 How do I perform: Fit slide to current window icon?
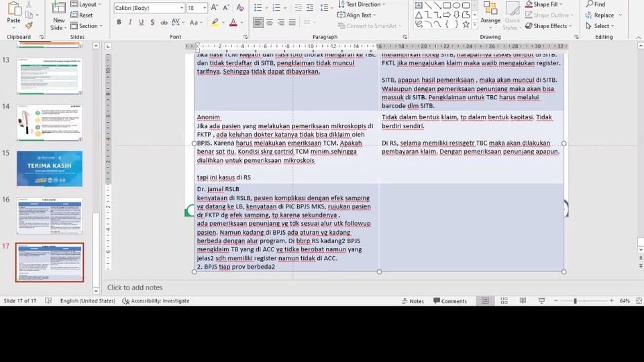pos(639,301)
